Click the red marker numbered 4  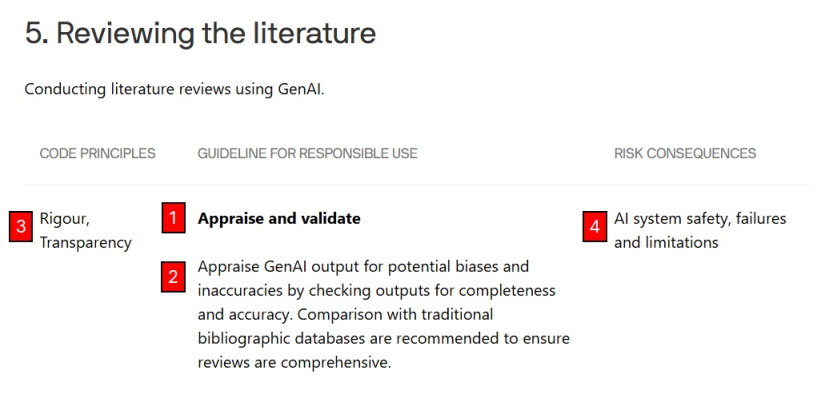595,227
